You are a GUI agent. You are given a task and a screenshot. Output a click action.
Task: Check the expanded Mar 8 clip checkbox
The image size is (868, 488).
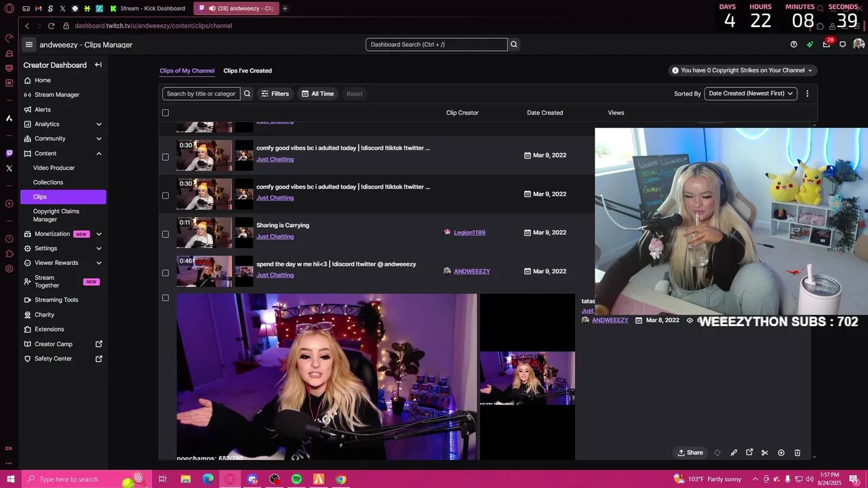coord(165,298)
